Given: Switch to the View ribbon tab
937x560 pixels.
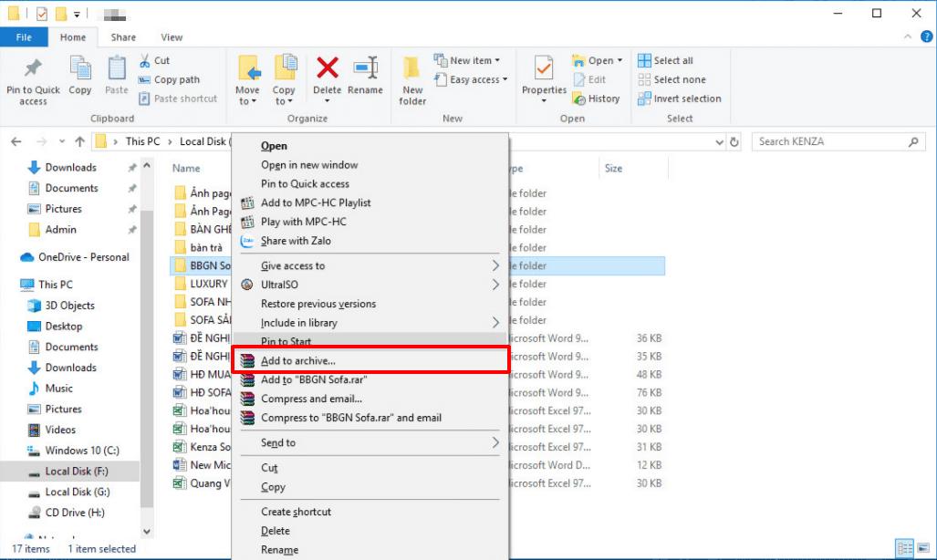Looking at the screenshot, I should click(172, 37).
